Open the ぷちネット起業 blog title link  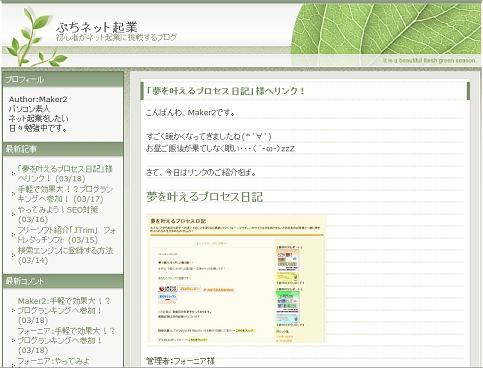coord(97,27)
